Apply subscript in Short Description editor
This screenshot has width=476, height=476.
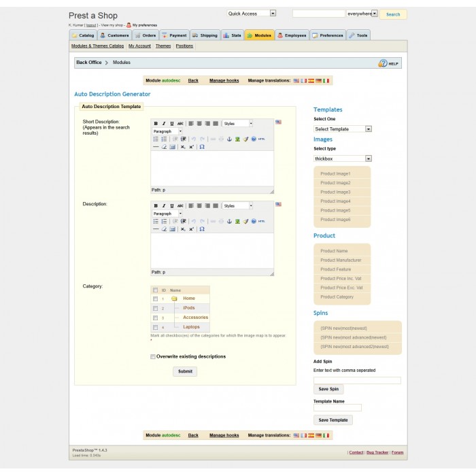click(183, 147)
